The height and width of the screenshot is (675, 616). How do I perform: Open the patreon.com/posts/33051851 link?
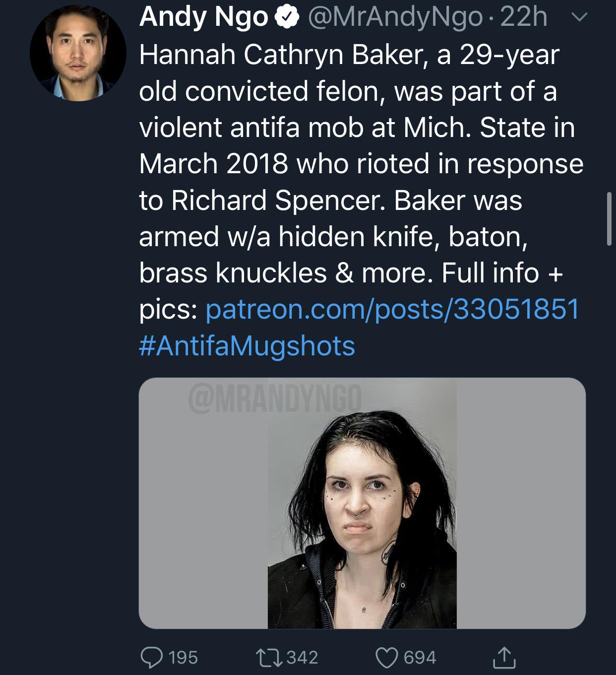point(392,309)
